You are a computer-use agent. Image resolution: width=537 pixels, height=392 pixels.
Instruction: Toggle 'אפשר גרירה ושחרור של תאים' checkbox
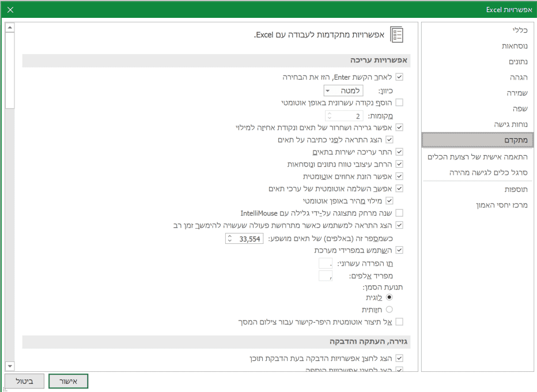399,127
